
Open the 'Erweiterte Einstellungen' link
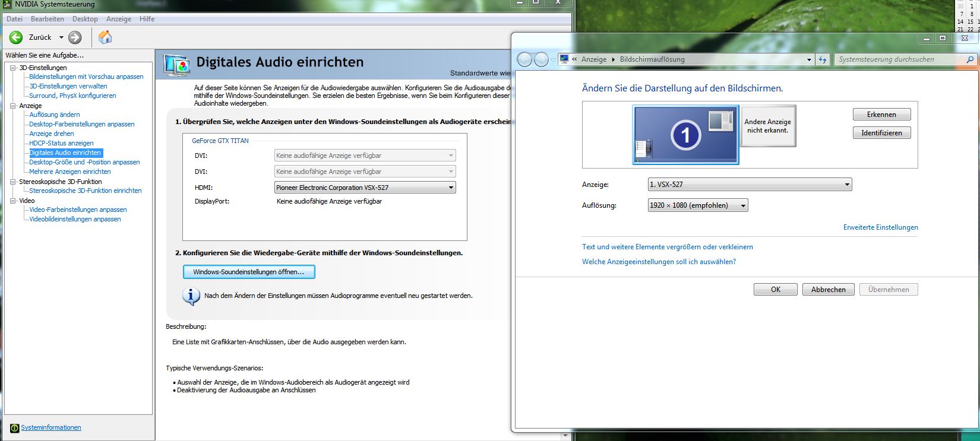click(881, 227)
